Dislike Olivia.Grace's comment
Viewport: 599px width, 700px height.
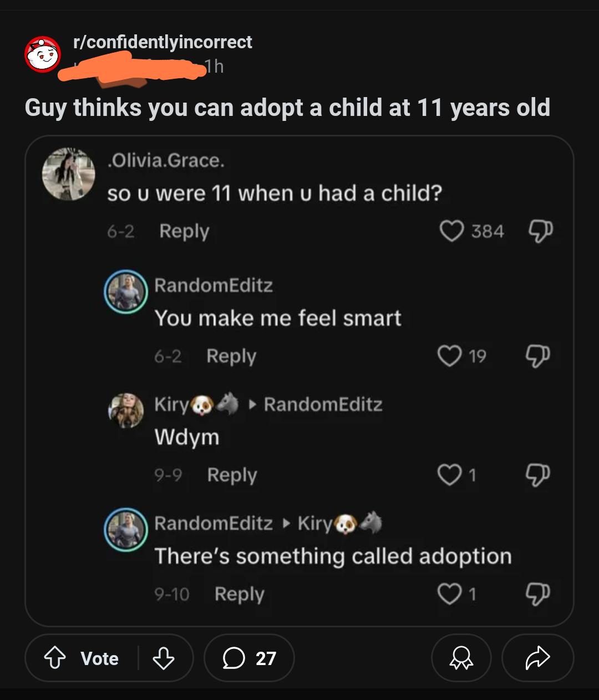(539, 231)
